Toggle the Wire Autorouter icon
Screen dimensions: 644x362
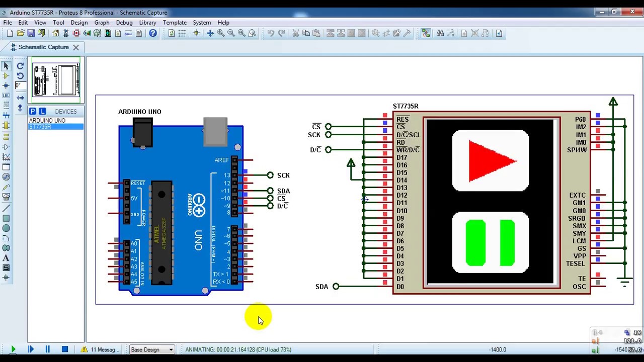point(426,33)
